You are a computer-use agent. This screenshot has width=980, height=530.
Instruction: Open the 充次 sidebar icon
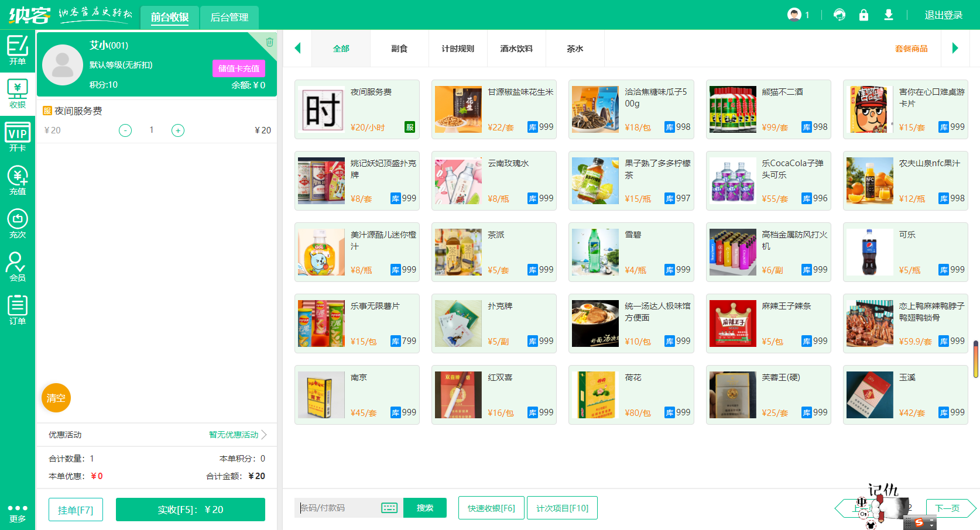[17, 223]
